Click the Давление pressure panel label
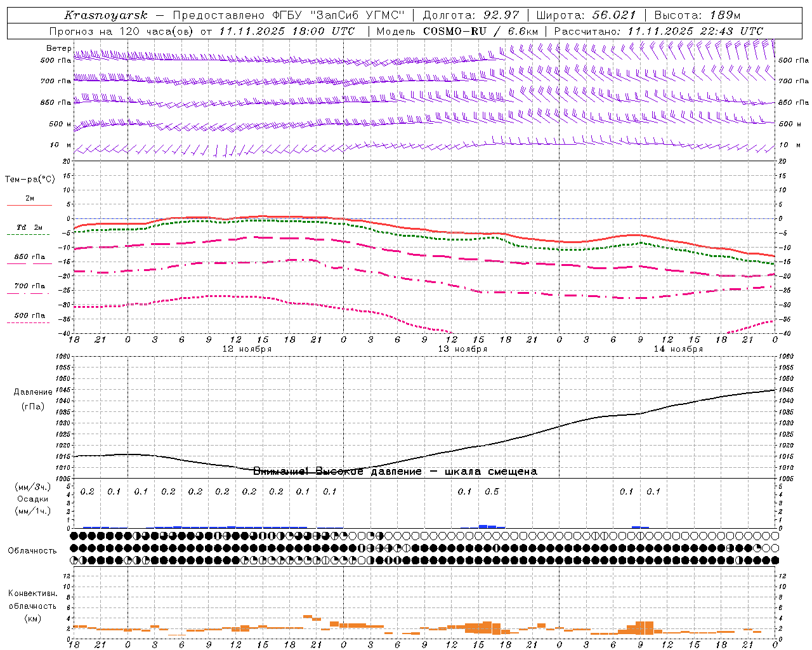Image resolution: width=812 pixels, height=650 pixels. pos(33,392)
